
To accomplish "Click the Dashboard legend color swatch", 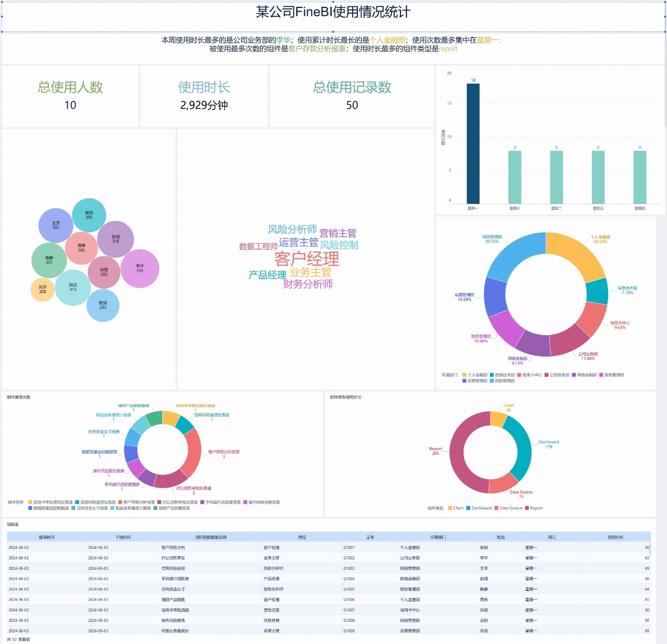I will pyautogui.click(x=469, y=508).
